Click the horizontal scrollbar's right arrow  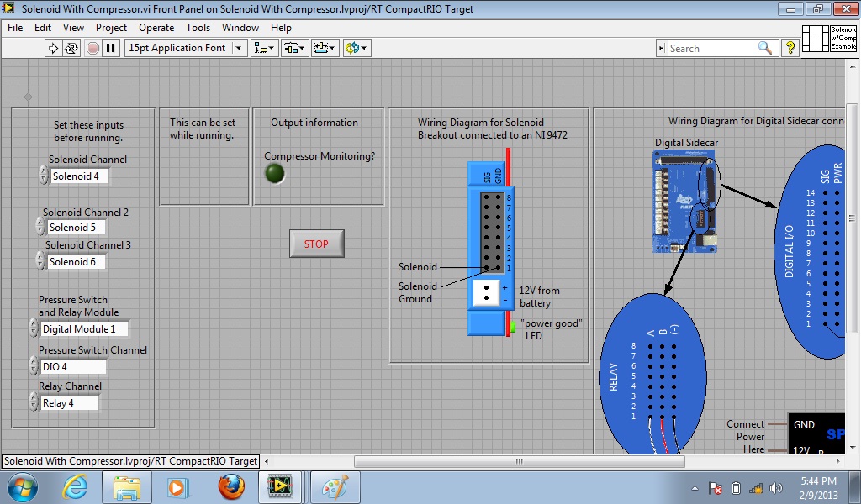point(838,461)
